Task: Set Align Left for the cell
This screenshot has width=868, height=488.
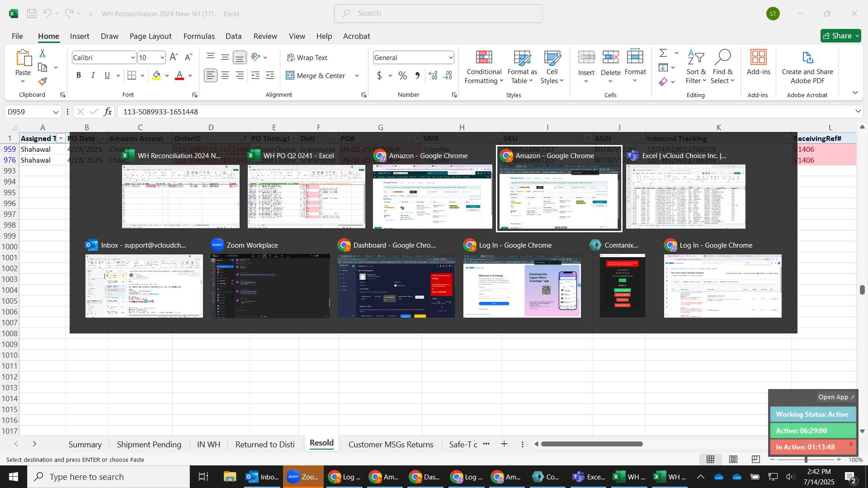Action: 211,75
